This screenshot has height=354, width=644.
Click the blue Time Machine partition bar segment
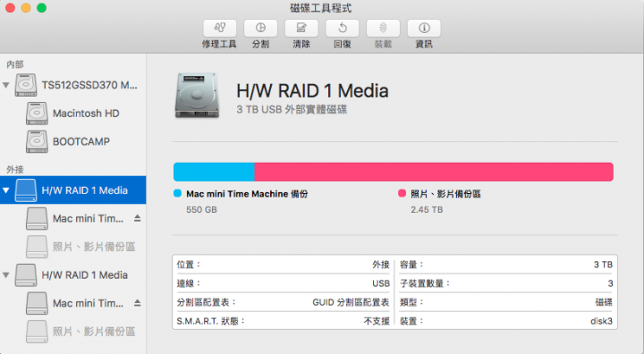click(x=214, y=172)
